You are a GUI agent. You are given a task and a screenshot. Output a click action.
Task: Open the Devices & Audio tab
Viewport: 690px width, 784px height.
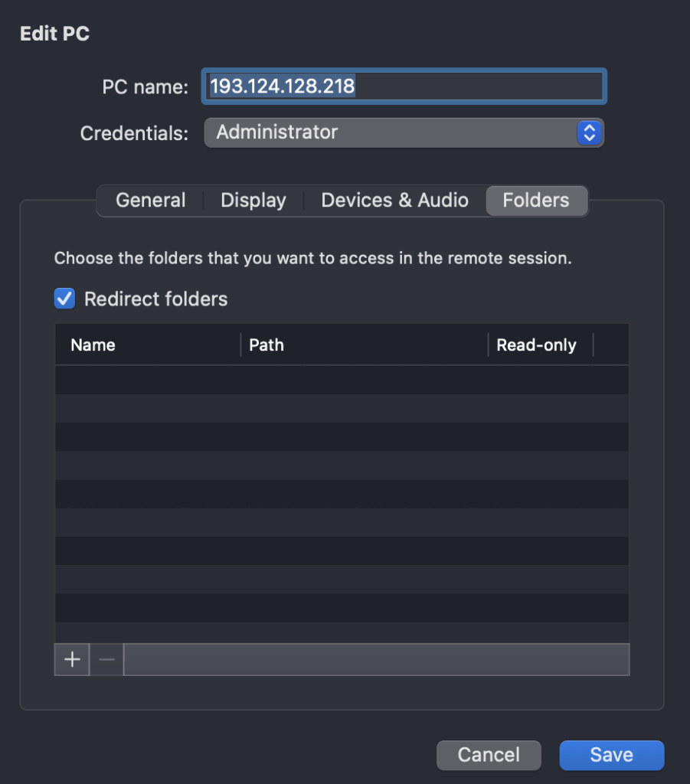[x=394, y=201]
